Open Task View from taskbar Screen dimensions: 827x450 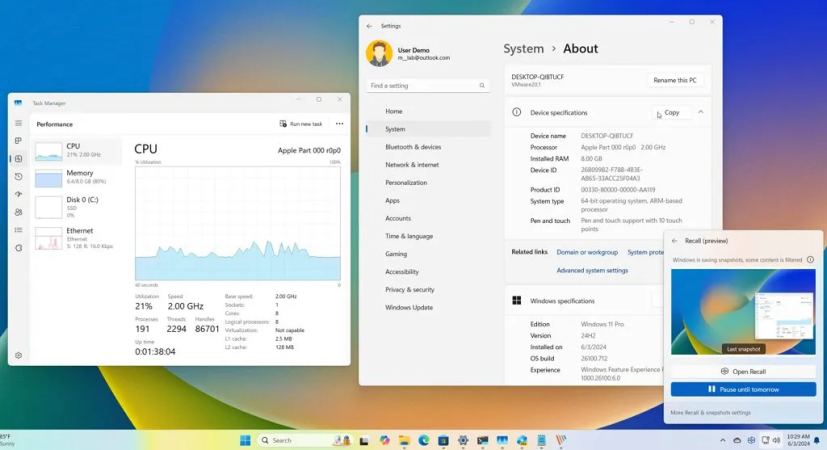coord(364,441)
